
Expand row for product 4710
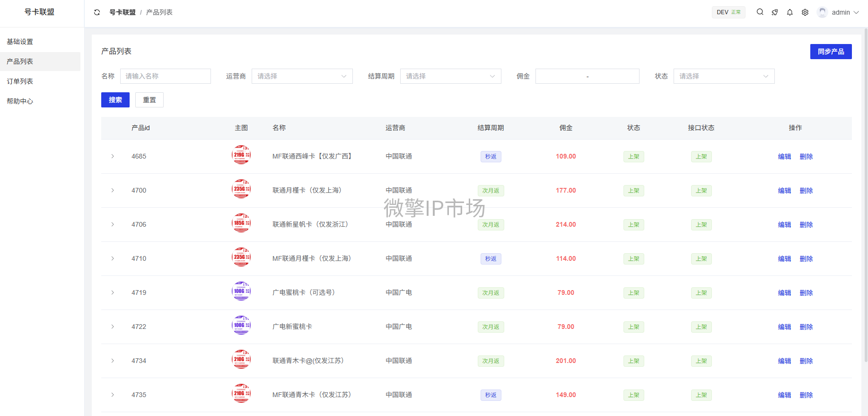(x=113, y=258)
